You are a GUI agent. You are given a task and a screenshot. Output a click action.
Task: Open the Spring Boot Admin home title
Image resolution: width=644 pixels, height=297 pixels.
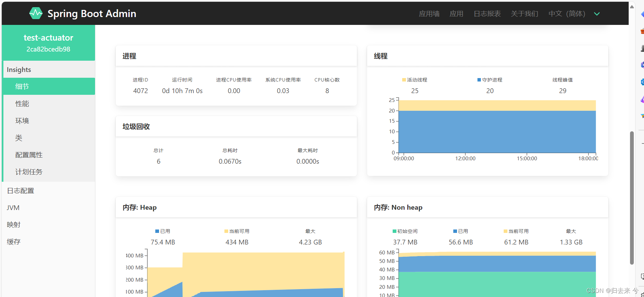(92, 13)
